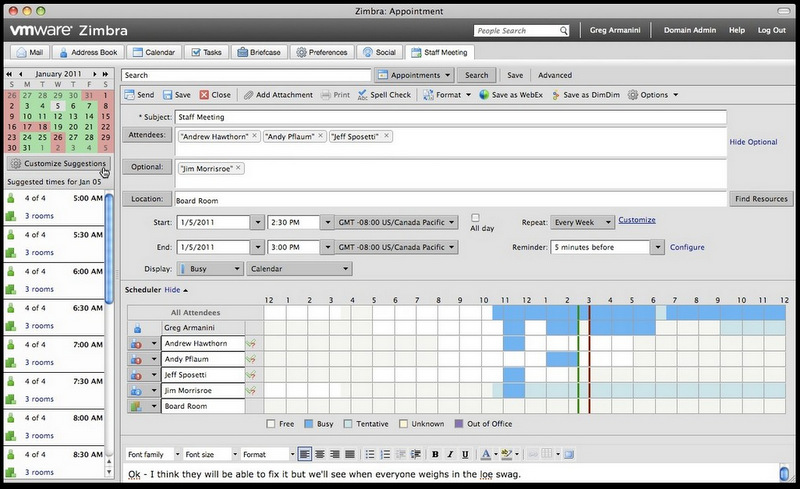The height and width of the screenshot is (489, 800).
Task: Open the Social tab
Action: [380, 52]
